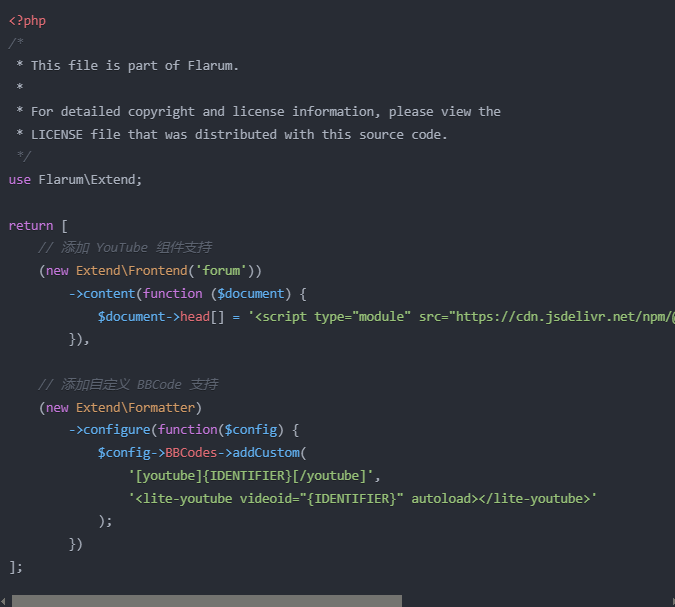675x607 pixels.
Task: Click the ->content method call
Action: [x=104, y=293]
